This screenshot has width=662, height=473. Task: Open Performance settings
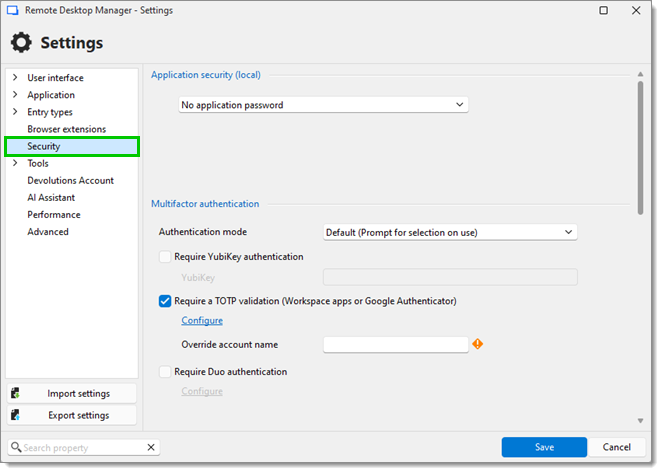(54, 215)
